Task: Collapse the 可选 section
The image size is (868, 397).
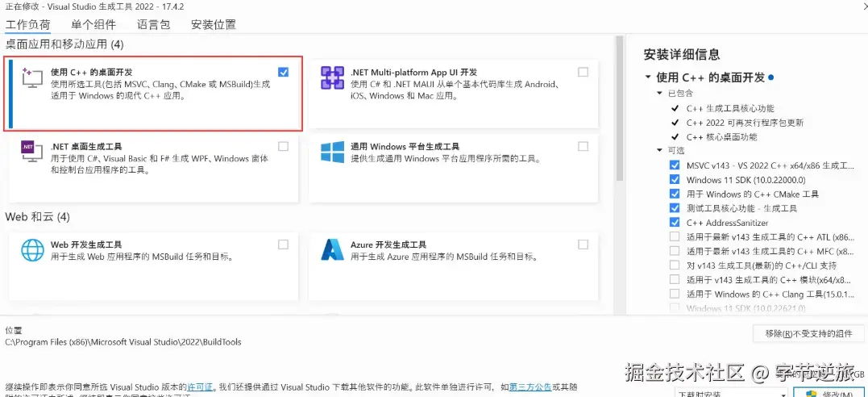Action: [x=659, y=150]
